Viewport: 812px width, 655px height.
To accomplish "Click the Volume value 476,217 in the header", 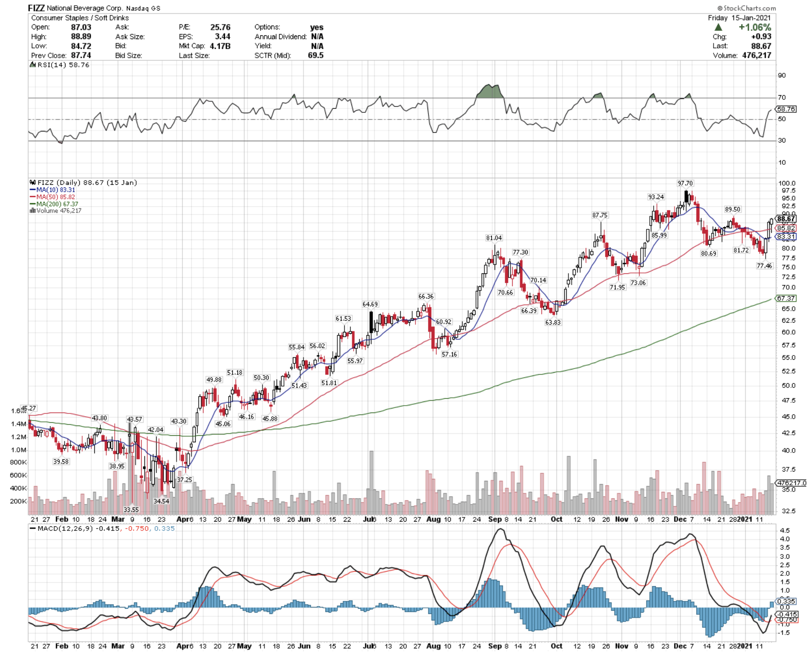I will tap(757, 55).
